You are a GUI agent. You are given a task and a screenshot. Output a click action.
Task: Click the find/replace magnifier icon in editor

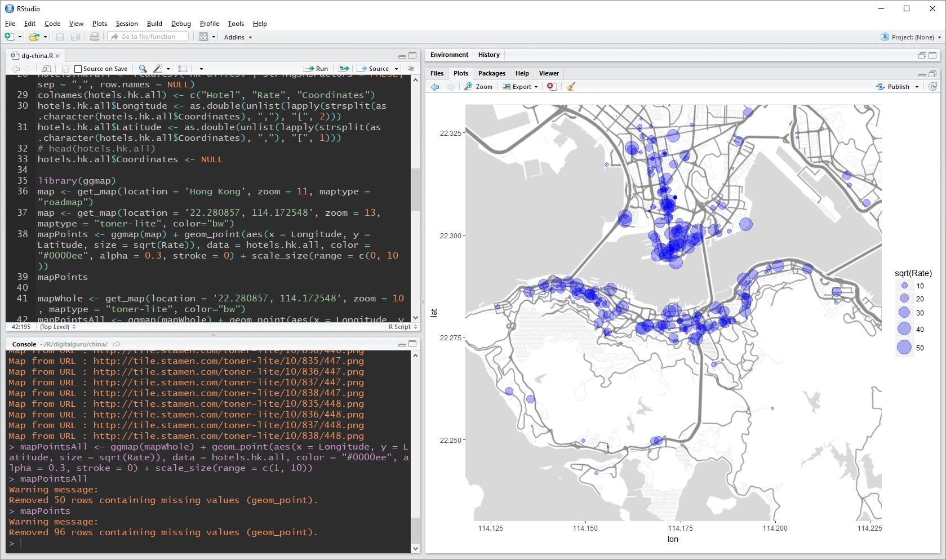pyautogui.click(x=143, y=69)
